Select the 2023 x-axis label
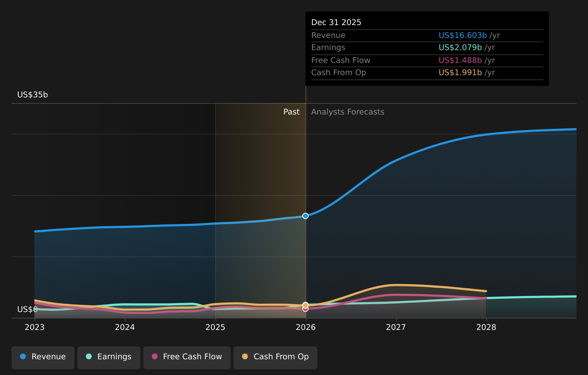 [x=34, y=327]
